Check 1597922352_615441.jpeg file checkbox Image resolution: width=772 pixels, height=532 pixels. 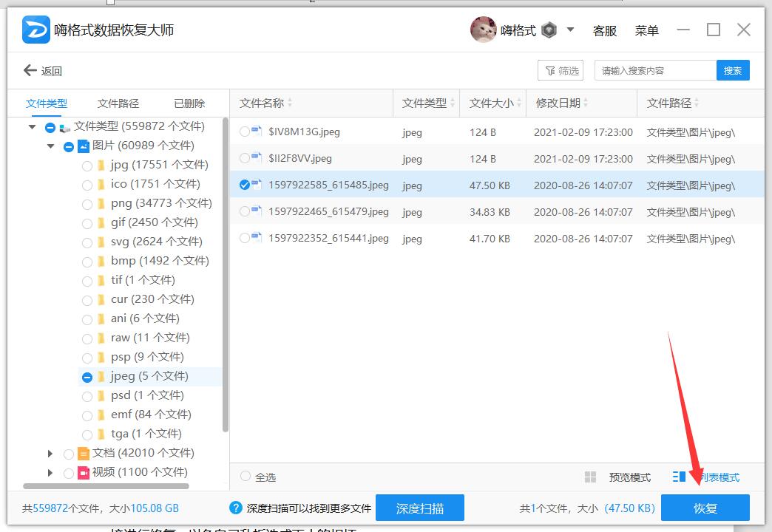(x=245, y=238)
